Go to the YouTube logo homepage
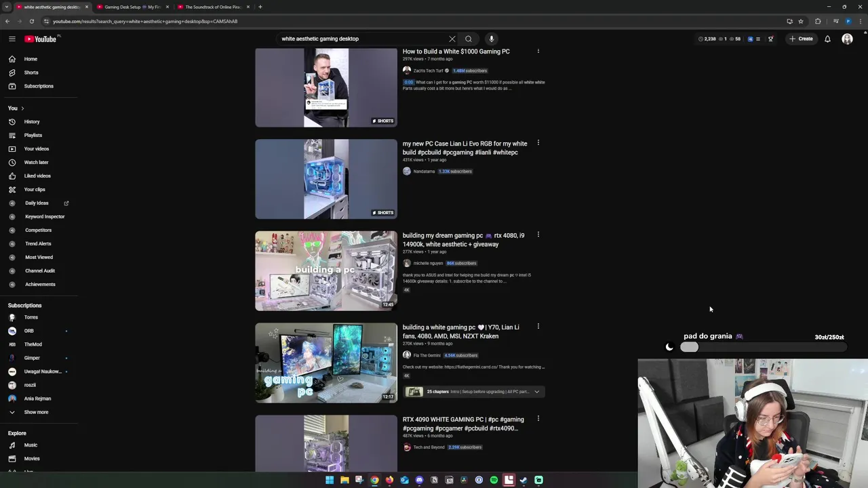The image size is (868, 488). (x=41, y=39)
